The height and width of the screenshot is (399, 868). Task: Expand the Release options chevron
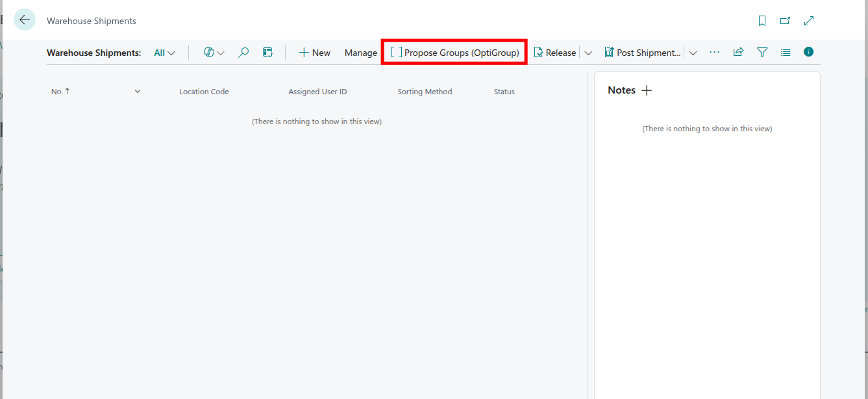click(588, 53)
